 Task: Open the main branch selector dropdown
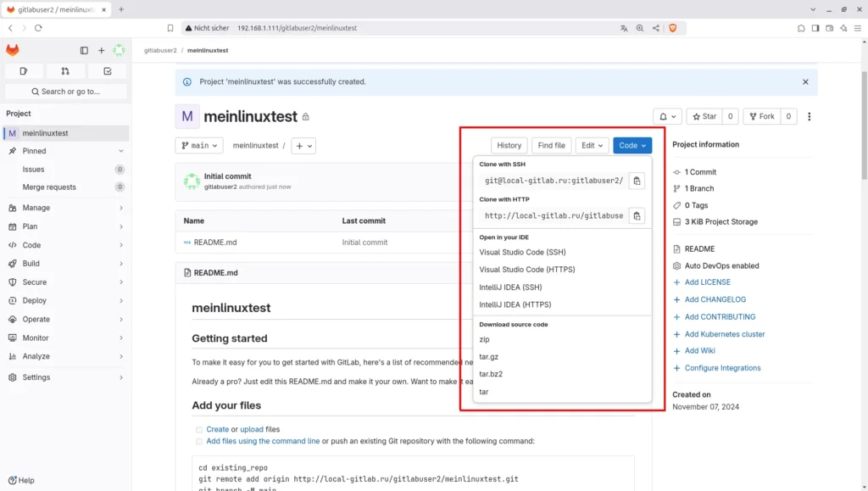(199, 146)
